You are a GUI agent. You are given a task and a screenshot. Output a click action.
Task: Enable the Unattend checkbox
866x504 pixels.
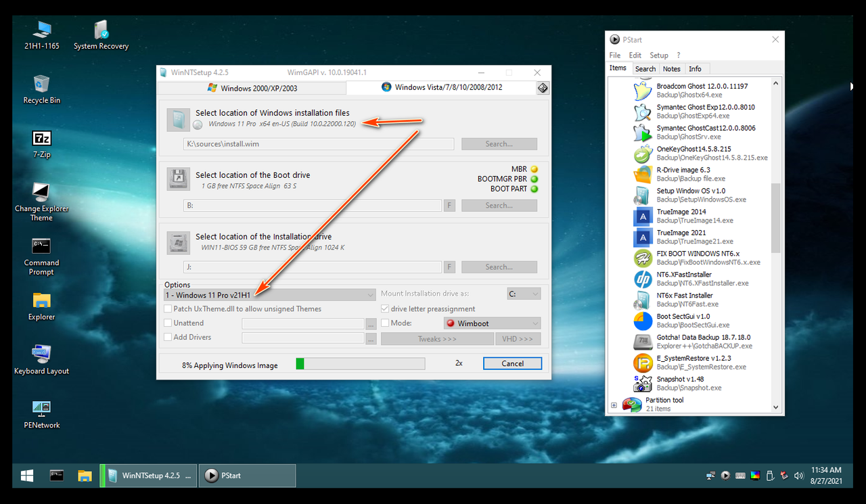point(168,323)
